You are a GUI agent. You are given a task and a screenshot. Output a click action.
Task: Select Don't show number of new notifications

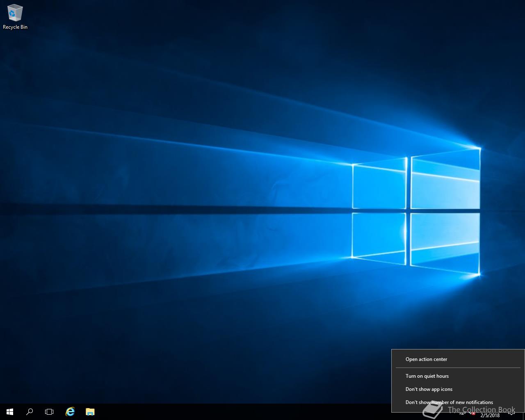pyautogui.click(x=458, y=402)
